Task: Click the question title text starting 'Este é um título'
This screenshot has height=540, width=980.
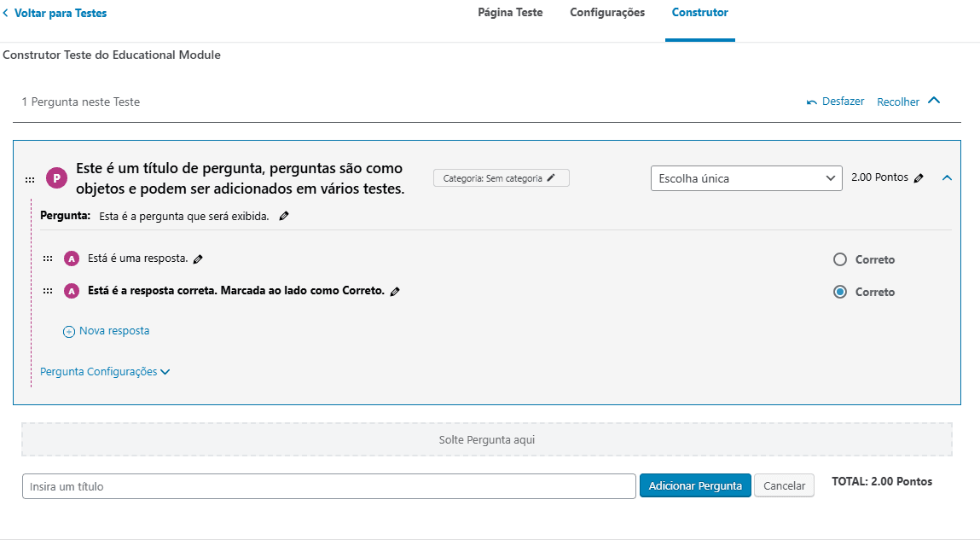Action: click(240, 178)
